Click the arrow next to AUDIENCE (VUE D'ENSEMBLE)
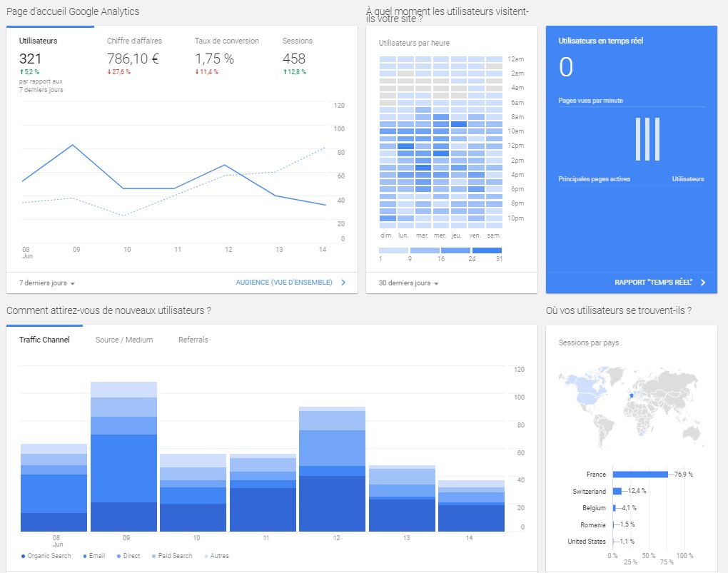This screenshot has width=728, height=573. coord(343,283)
